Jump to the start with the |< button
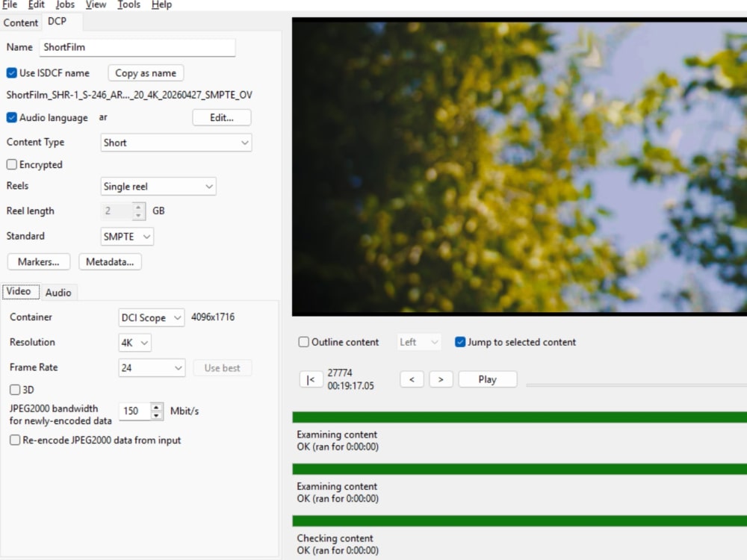Screen dimensions: 747x560 (x=311, y=379)
